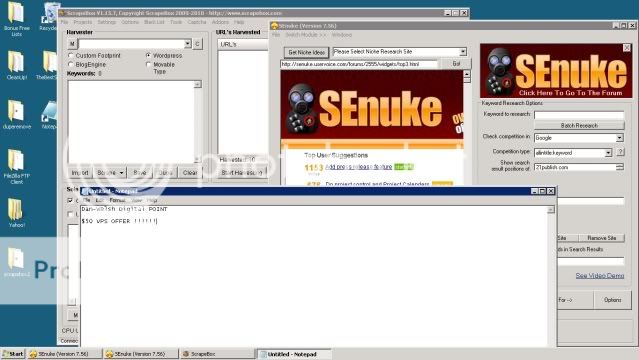The width and height of the screenshot is (639, 360).
Task: Choose the Movable Type radio button
Action: point(148,64)
